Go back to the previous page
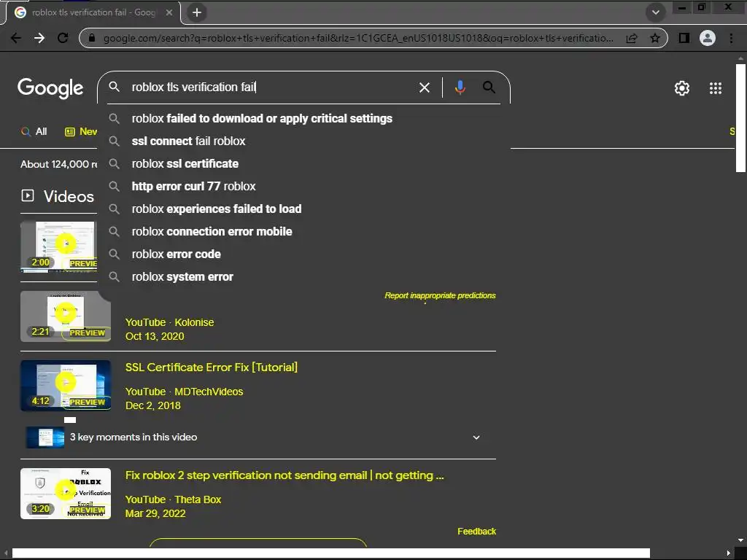The height and width of the screenshot is (560, 747). 16,38
